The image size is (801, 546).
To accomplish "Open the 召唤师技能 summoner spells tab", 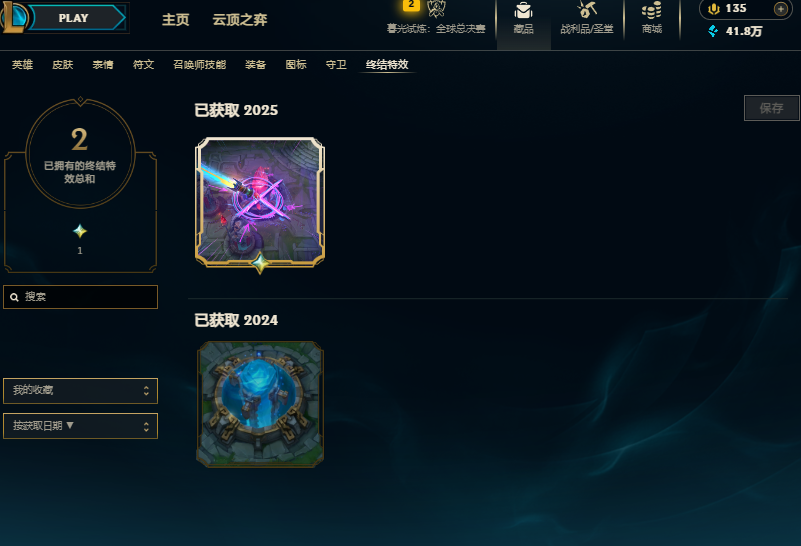I will (x=199, y=64).
